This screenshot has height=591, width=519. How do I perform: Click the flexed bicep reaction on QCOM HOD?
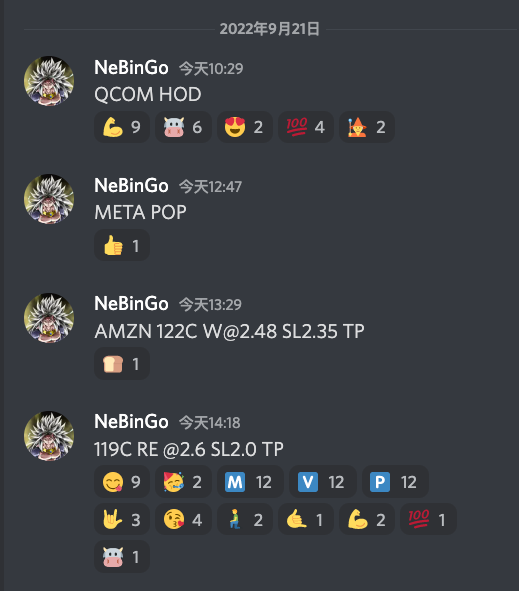coord(122,127)
